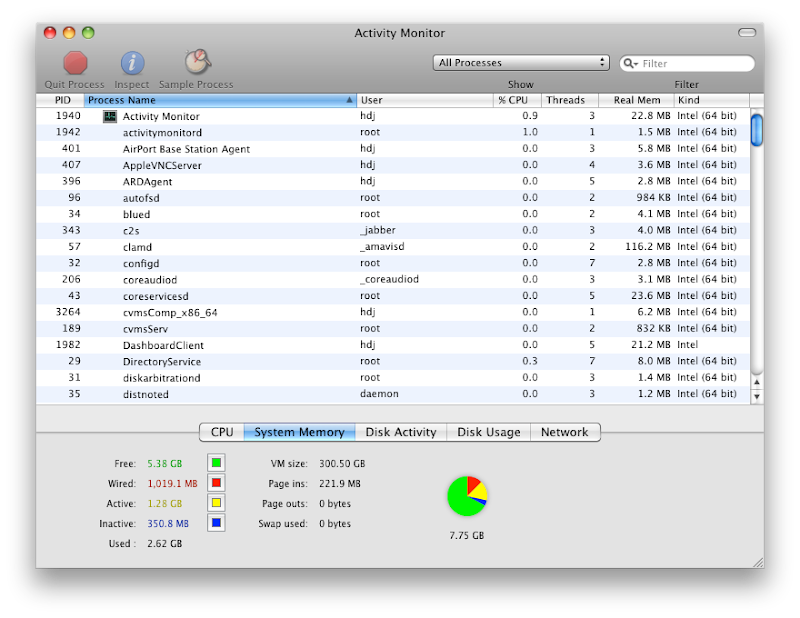Click the Activity Monitor process icon
Image resolution: width=800 pixels, height=618 pixels.
[x=110, y=116]
